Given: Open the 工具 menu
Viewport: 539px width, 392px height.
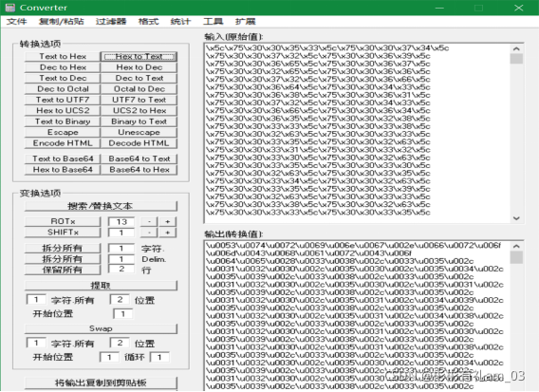Looking at the screenshot, I should (x=213, y=21).
